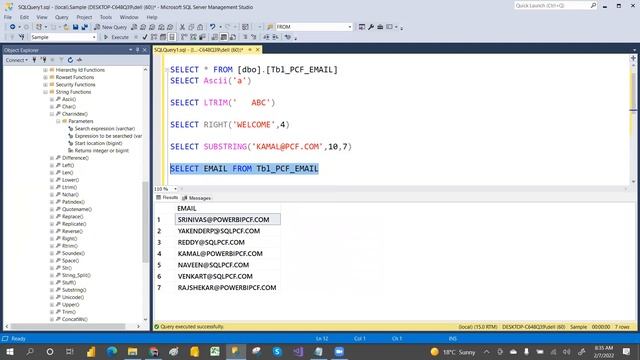Select the Replace() function in tree
Screen dimensions: 640x360
[72, 217]
